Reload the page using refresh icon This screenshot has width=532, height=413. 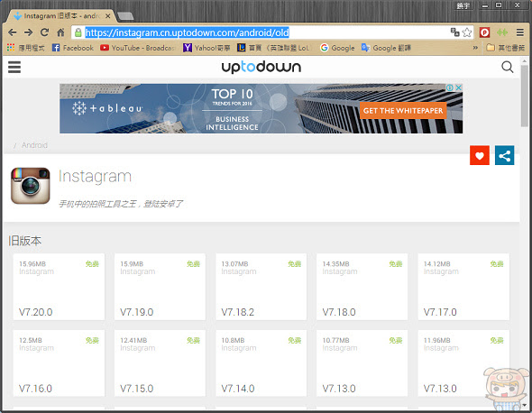tap(44, 32)
